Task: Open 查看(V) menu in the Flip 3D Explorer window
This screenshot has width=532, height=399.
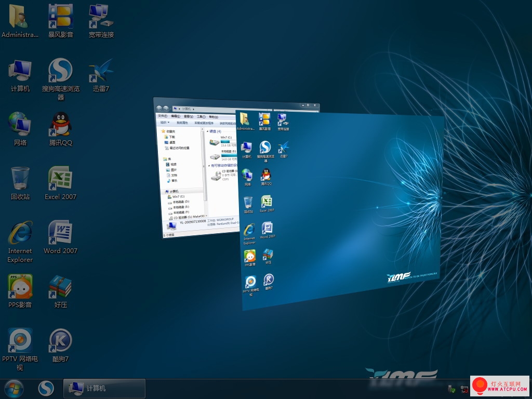Action: pyautogui.click(x=188, y=116)
